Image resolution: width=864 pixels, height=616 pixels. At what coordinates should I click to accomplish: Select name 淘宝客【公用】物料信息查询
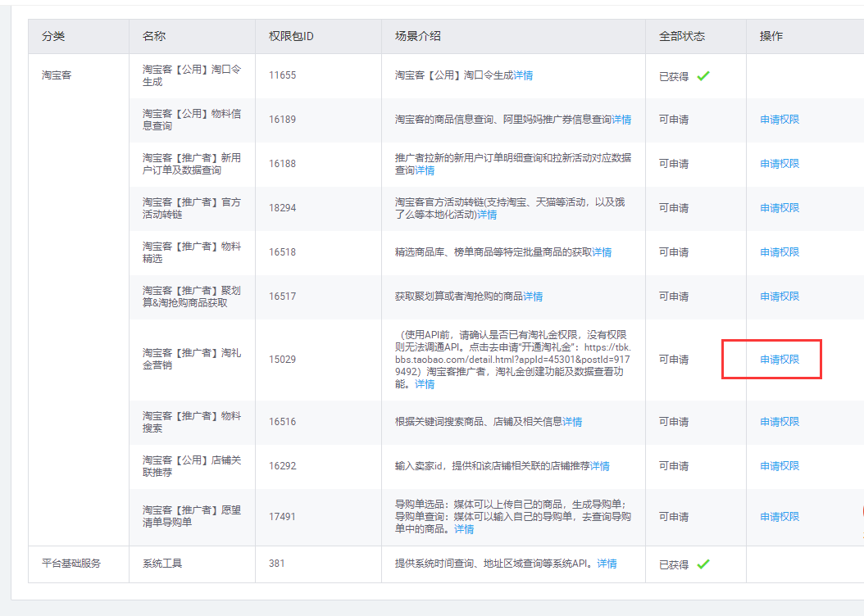(192, 120)
